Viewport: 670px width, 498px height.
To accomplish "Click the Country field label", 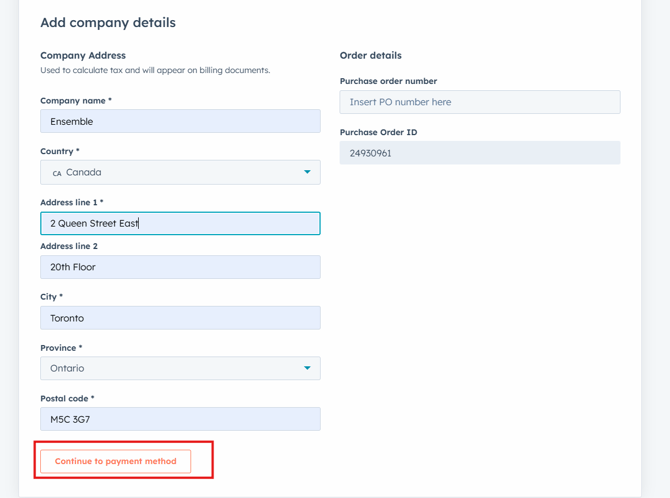I will click(59, 151).
